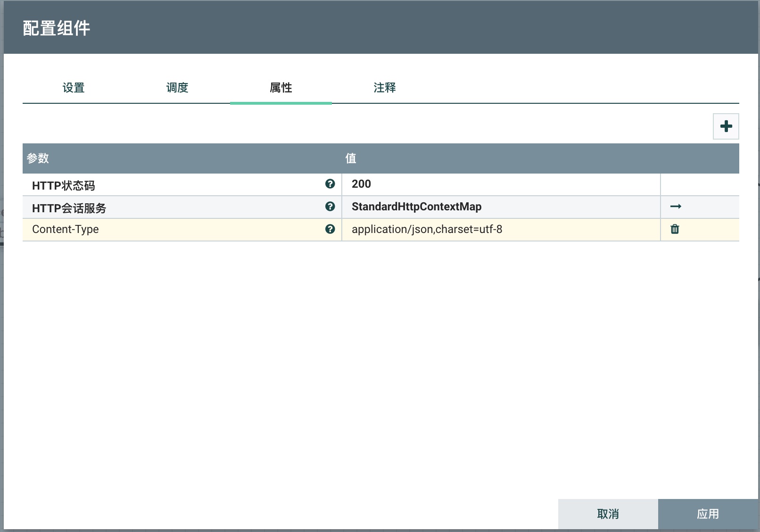
Task: Open the 调度 tab
Action: (177, 88)
